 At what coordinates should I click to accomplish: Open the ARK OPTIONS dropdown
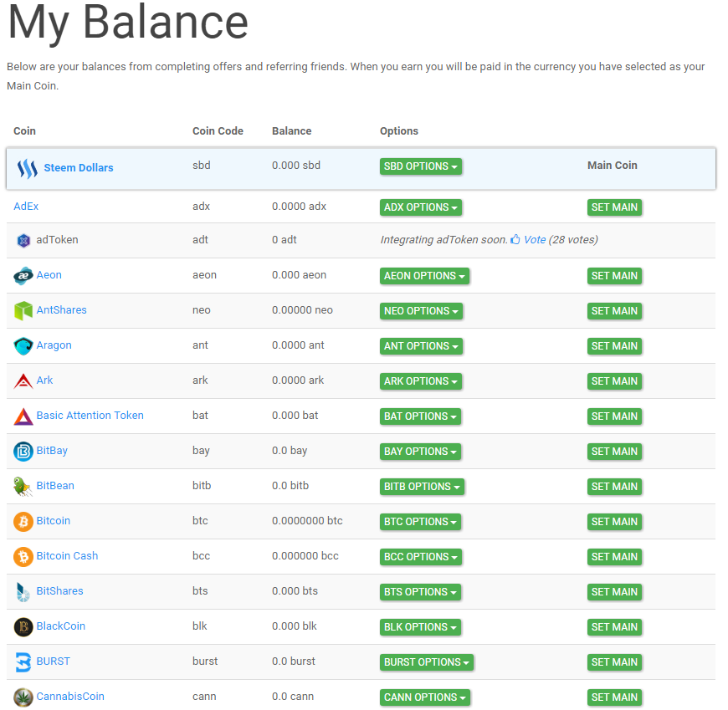pyautogui.click(x=421, y=382)
